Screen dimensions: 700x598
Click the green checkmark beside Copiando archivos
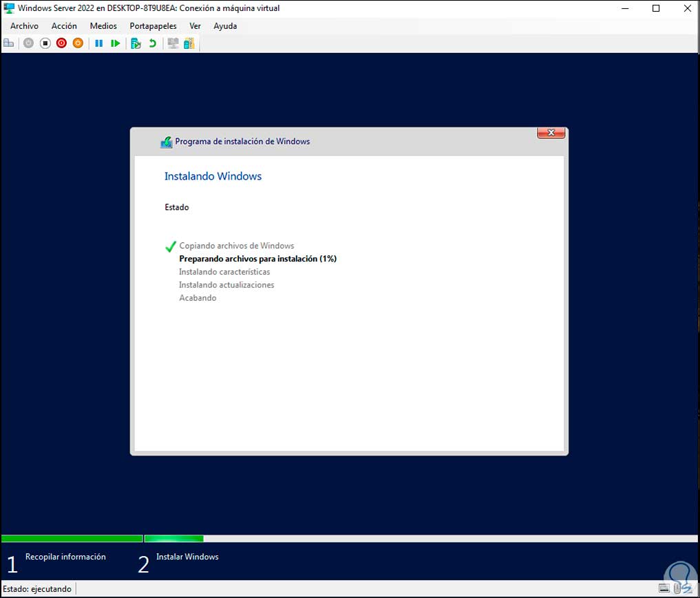pyautogui.click(x=171, y=246)
